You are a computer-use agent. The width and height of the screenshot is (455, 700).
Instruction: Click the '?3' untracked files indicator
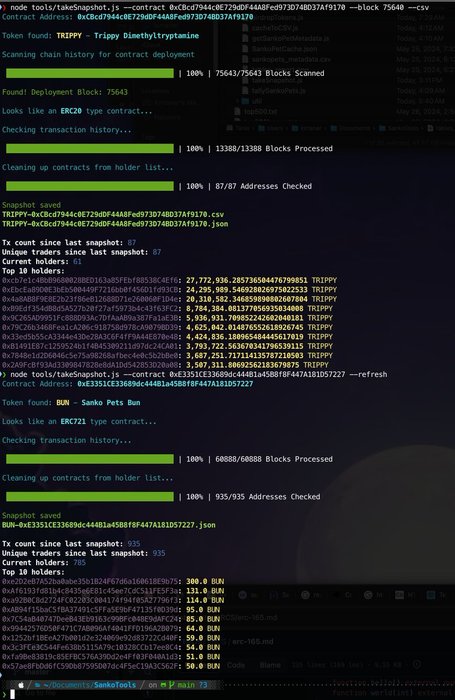click(x=203, y=685)
